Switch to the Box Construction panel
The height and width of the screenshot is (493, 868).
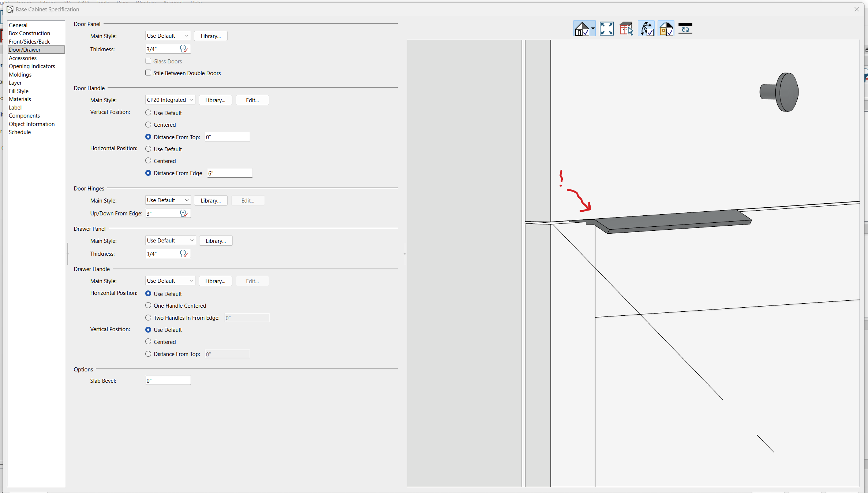pos(29,33)
